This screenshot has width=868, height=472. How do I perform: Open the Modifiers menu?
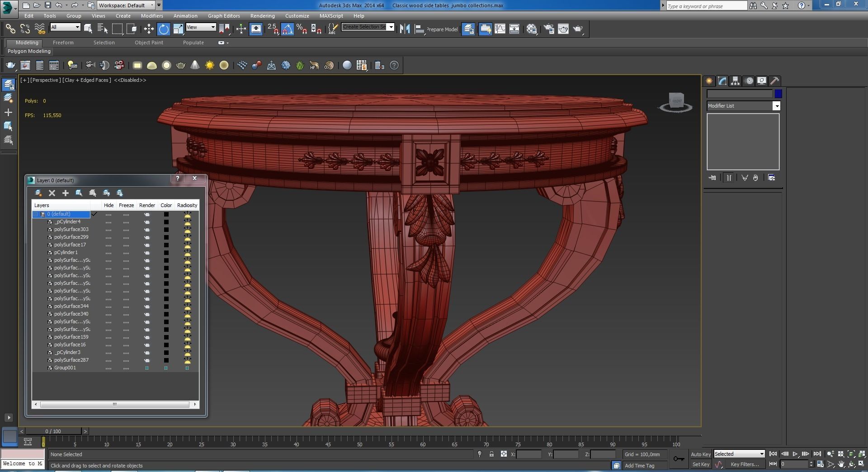pyautogui.click(x=152, y=16)
